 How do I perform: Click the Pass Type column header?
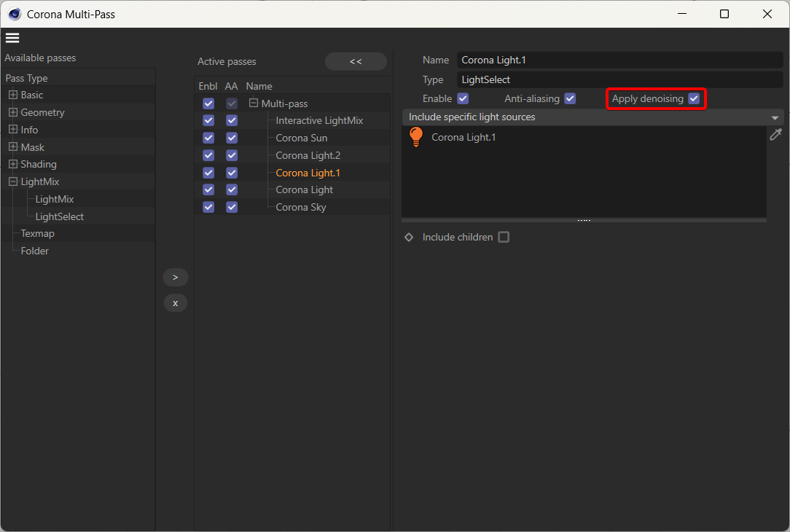pyautogui.click(x=27, y=78)
